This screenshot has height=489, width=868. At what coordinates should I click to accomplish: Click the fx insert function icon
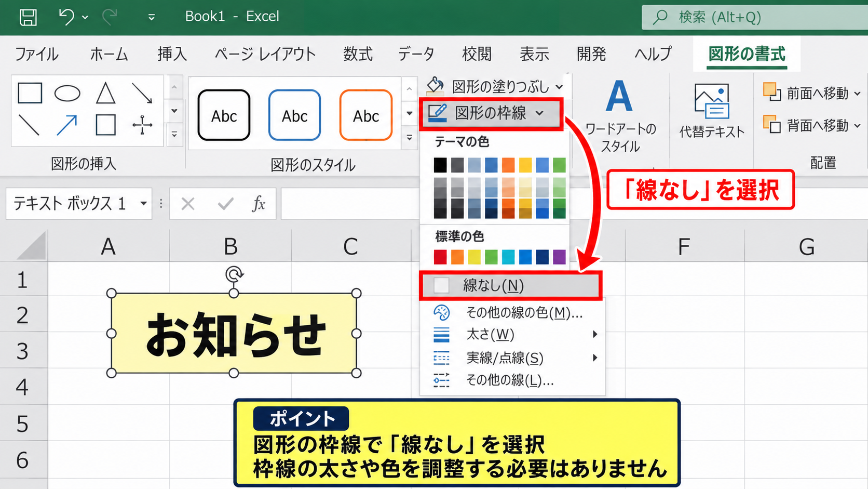click(x=259, y=204)
